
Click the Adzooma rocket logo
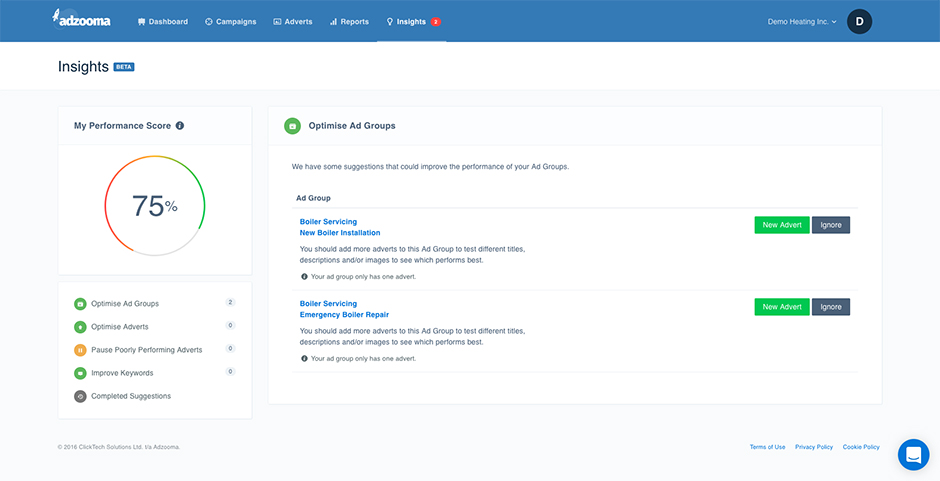(x=81, y=20)
